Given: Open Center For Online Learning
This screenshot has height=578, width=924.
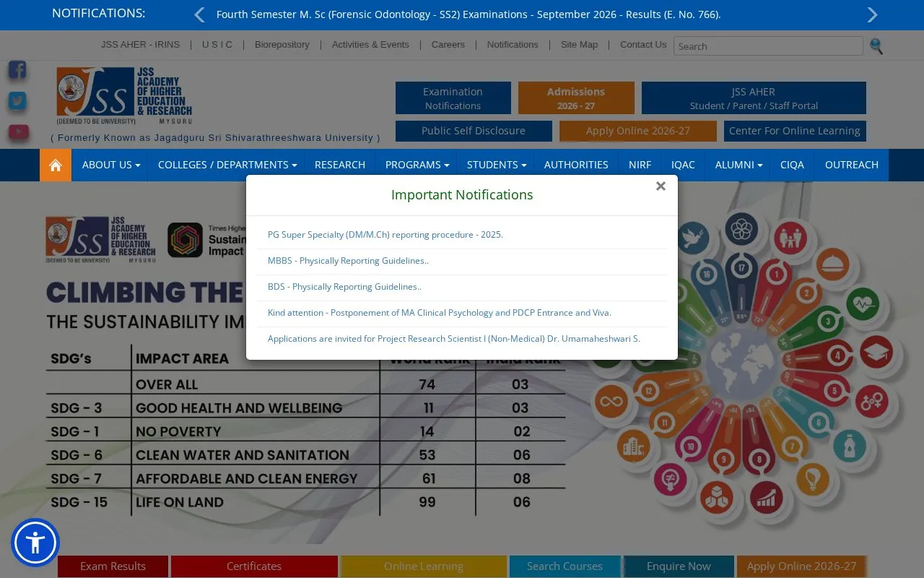Looking at the screenshot, I should pos(795,131).
